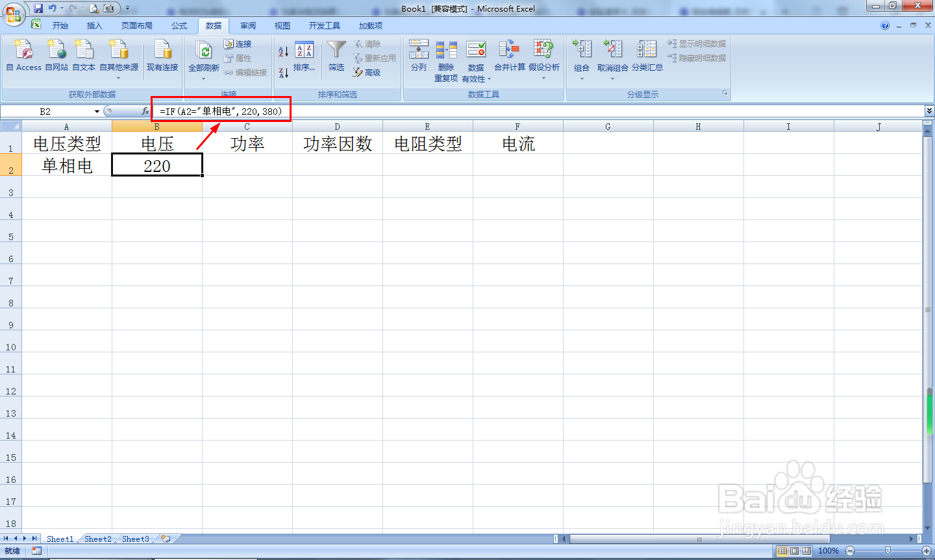Click 分类汇总 subtotal icon
Screen dimensions: 935x560
click(x=647, y=55)
